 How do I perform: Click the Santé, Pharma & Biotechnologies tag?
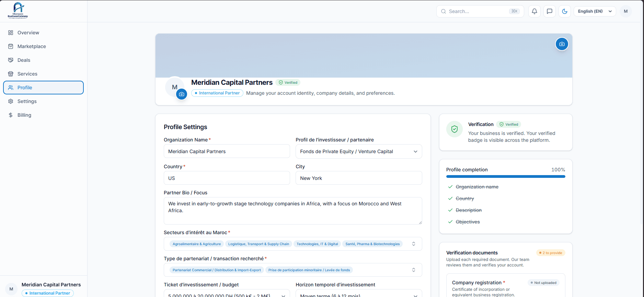(372, 244)
